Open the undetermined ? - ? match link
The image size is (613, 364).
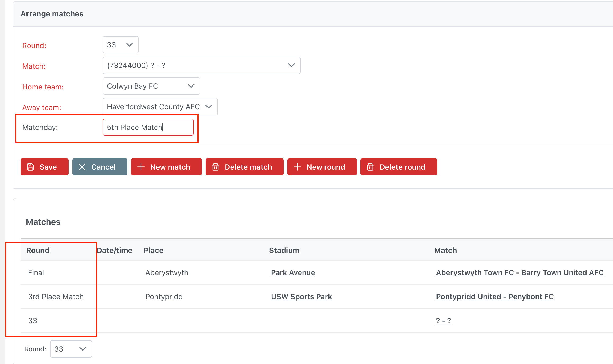443,321
